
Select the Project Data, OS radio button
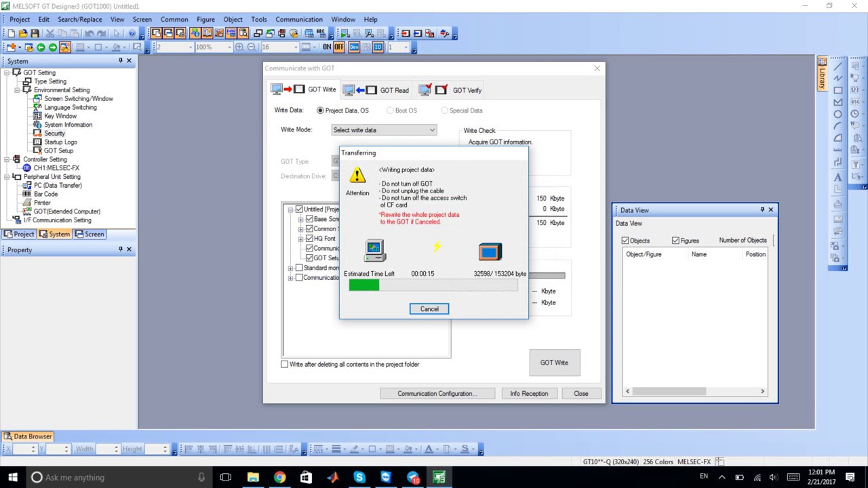[320, 110]
